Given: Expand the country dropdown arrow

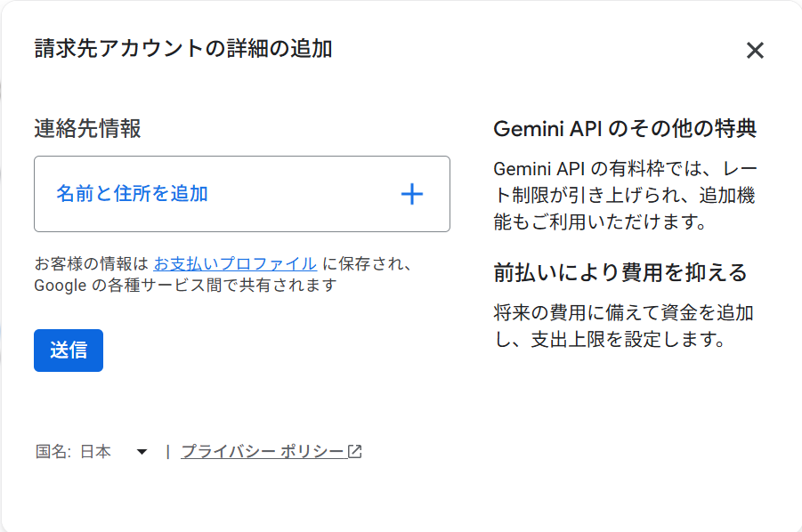Looking at the screenshot, I should click(142, 452).
